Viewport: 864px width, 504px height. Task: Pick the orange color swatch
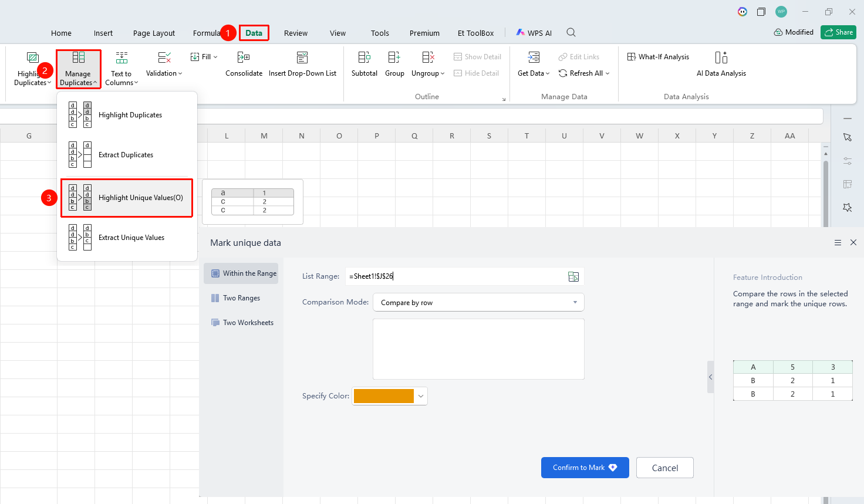pos(384,396)
